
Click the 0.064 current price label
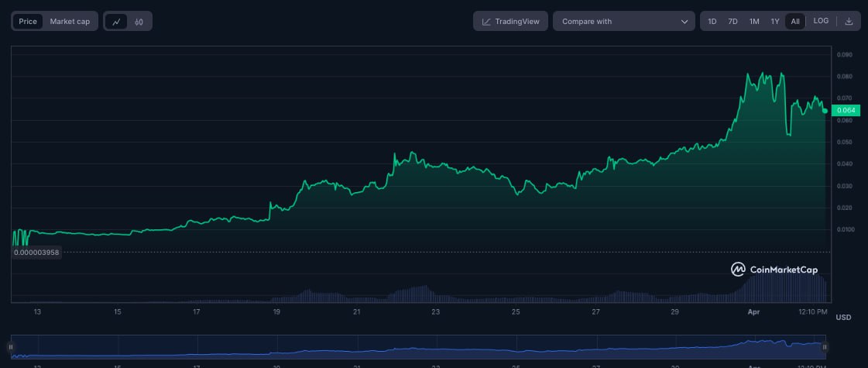coord(843,111)
